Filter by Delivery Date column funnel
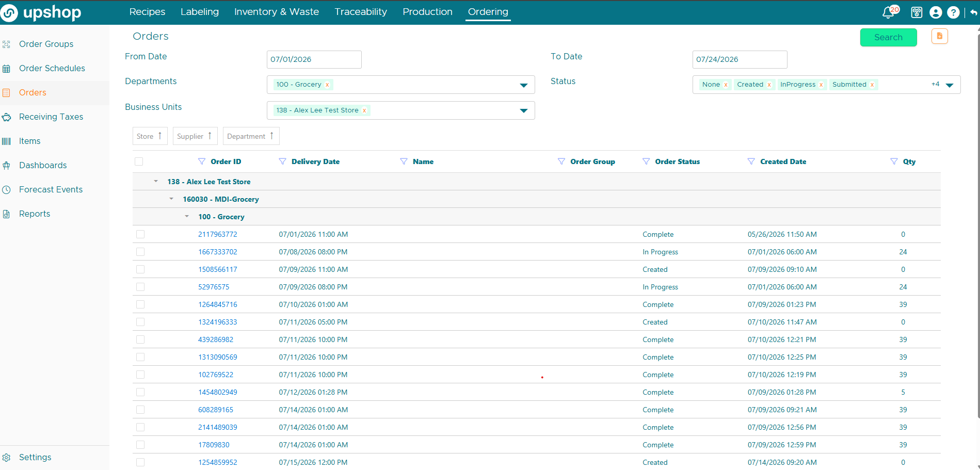 point(282,161)
